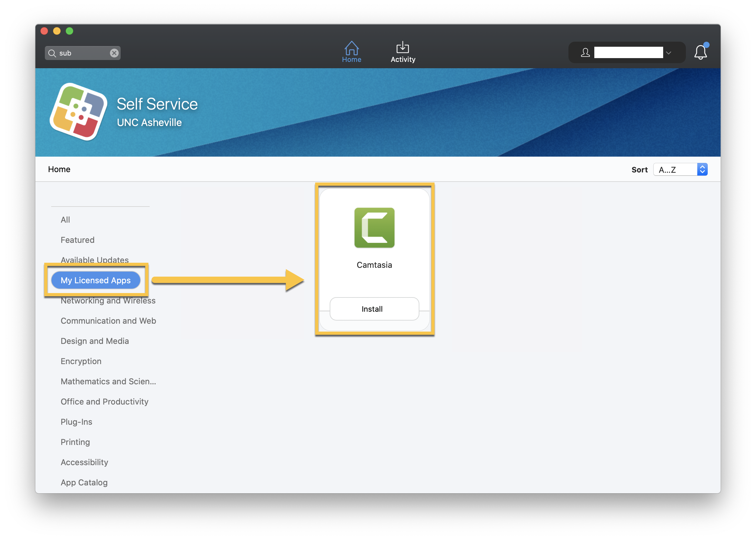This screenshot has height=540, width=756.
Task: Select the Featured category
Action: point(77,240)
